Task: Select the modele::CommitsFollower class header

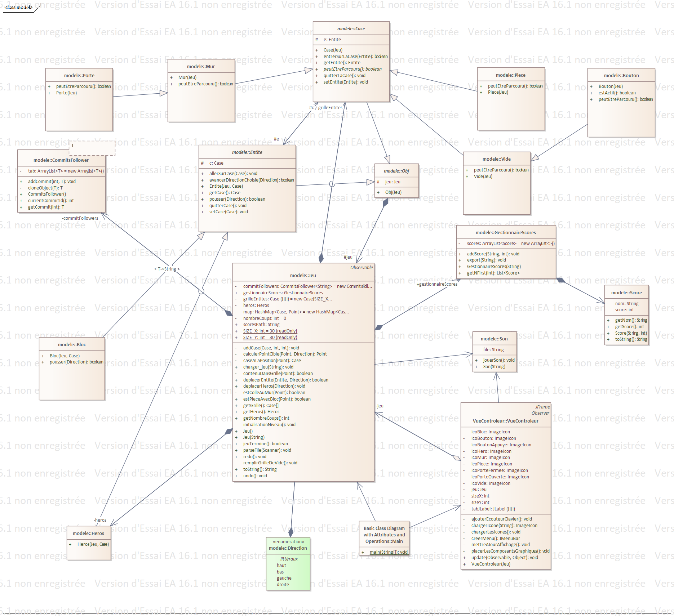Action: click(x=61, y=160)
